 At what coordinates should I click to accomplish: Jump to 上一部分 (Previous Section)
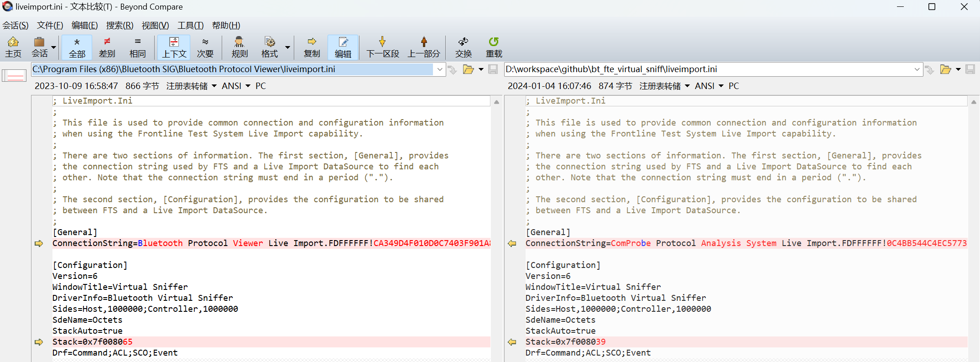(424, 47)
